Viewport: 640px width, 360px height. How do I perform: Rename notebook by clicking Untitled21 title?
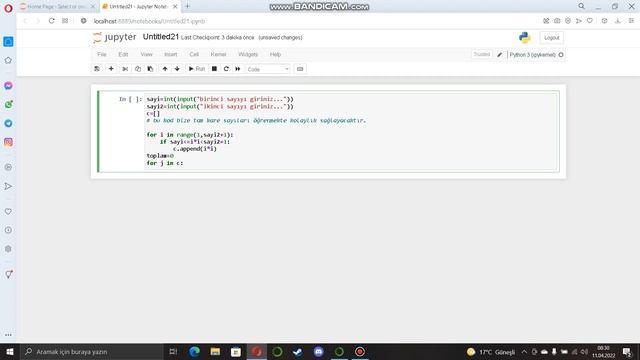[x=161, y=37]
